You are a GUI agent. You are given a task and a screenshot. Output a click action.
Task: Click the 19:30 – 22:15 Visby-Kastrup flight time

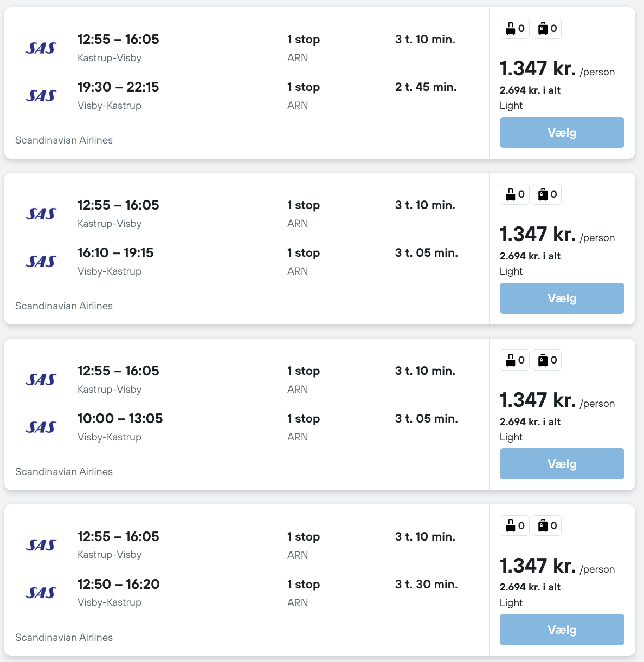click(x=118, y=87)
